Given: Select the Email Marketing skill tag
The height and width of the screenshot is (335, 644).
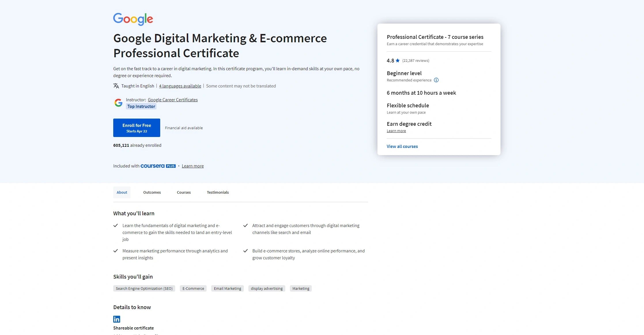Looking at the screenshot, I should coord(227,288).
